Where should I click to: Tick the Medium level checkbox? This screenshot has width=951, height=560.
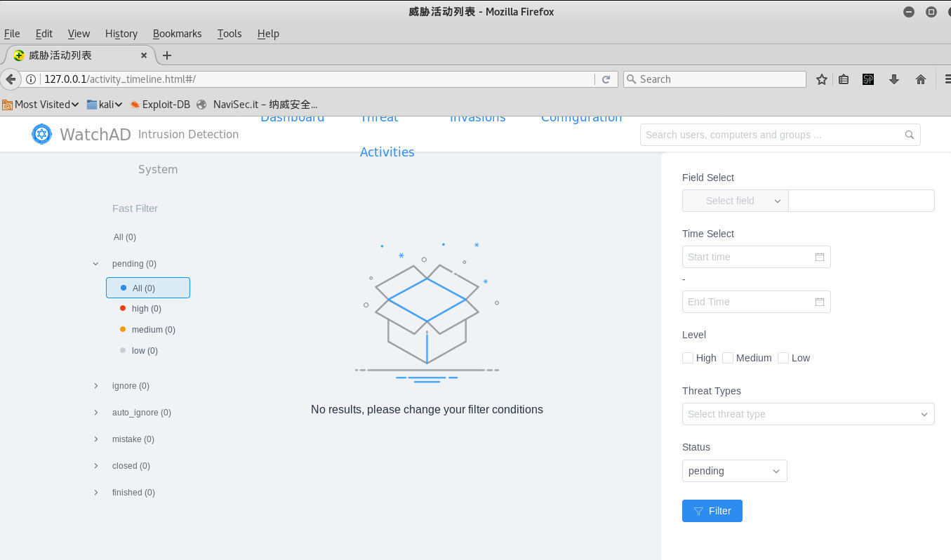(728, 358)
